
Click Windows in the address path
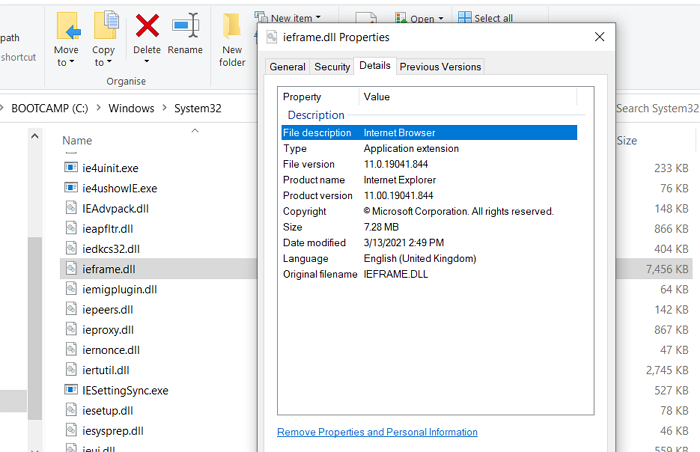131,108
